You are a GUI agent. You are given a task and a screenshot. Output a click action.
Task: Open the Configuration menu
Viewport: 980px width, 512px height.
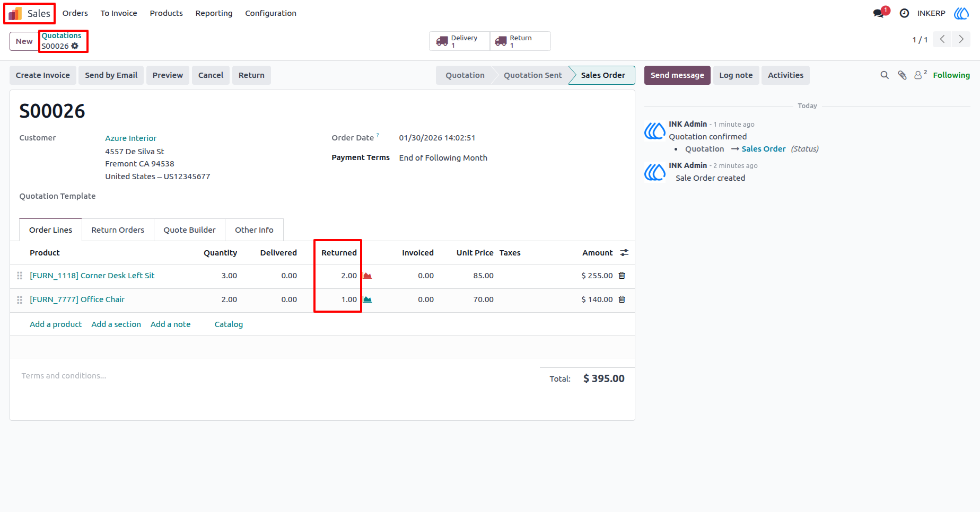click(x=270, y=13)
